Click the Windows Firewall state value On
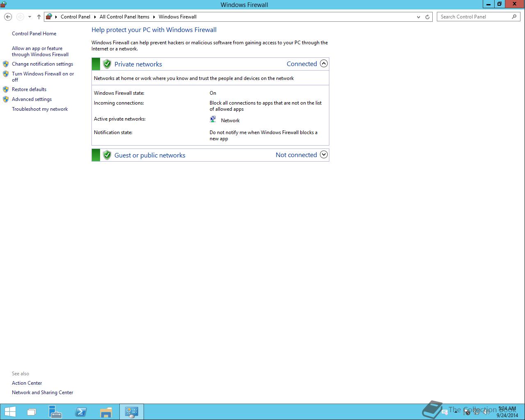The width and height of the screenshot is (525, 420). [x=213, y=93]
